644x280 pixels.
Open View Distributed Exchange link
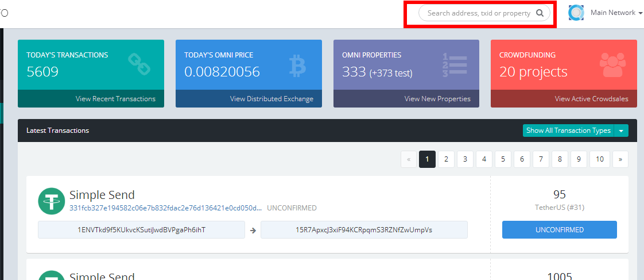pyautogui.click(x=271, y=99)
